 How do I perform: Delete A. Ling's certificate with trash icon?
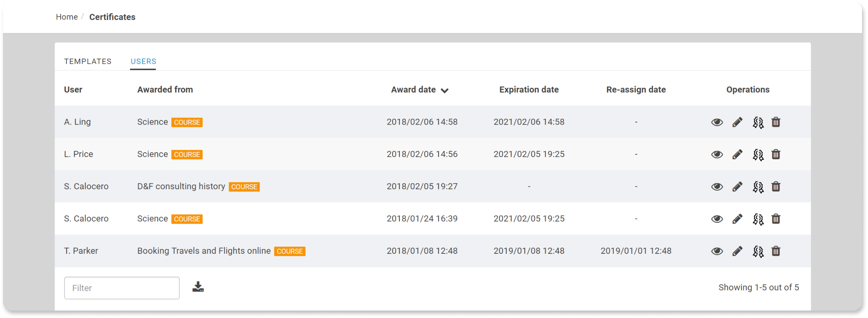pyautogui.click(x=776, y=122)
